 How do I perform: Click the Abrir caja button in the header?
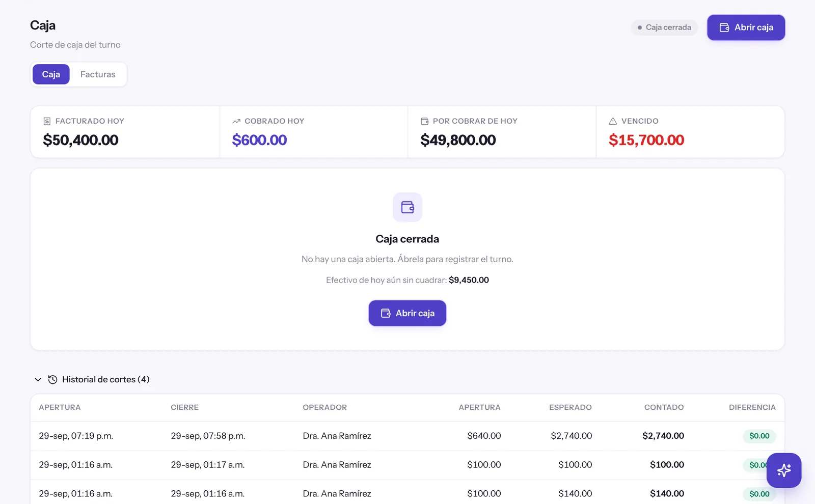click(x=746, y=27)
